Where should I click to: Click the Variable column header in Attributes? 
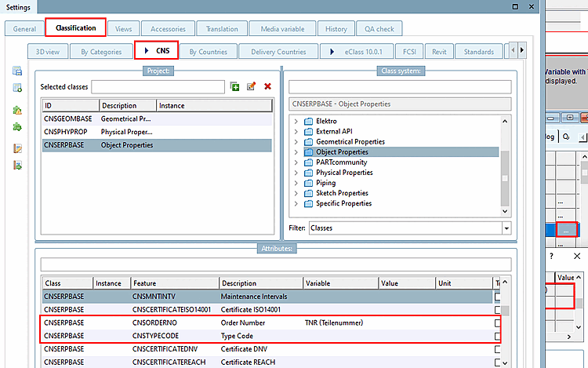[x=340, y=283]
